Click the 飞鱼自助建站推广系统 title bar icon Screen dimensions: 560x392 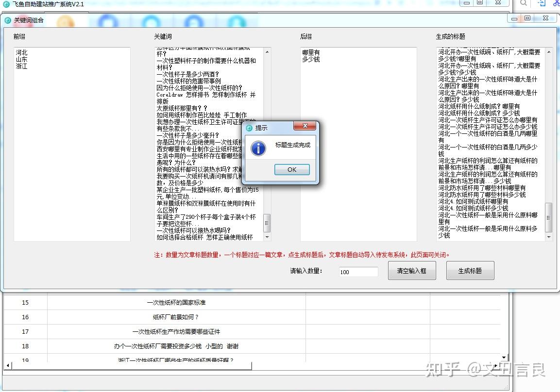(6, 4)
